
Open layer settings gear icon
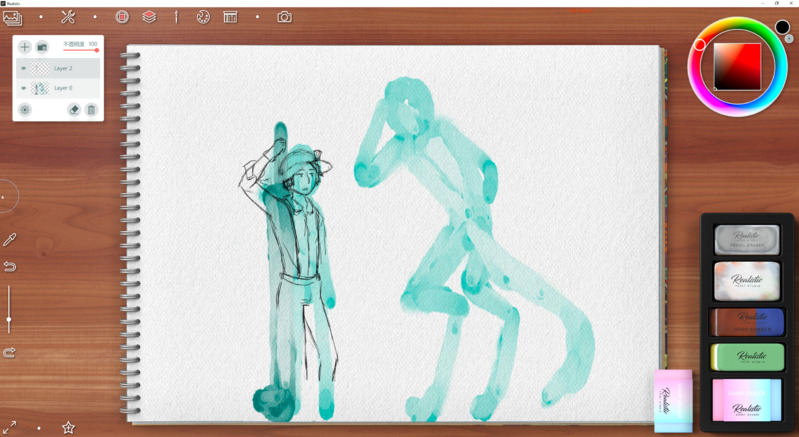[x=24, y=110]
